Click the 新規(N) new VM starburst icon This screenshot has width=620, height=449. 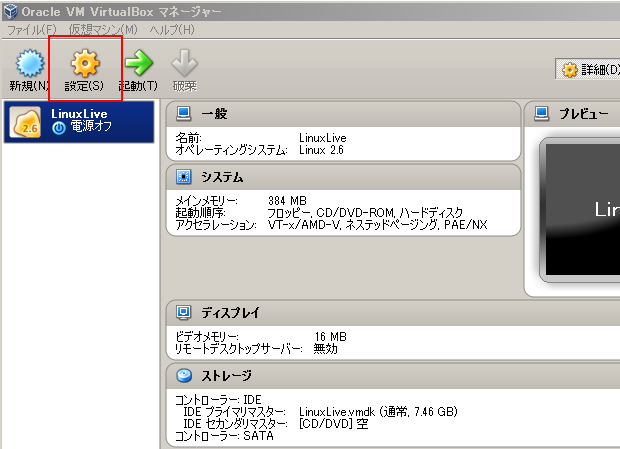click(x=30, y=62)
